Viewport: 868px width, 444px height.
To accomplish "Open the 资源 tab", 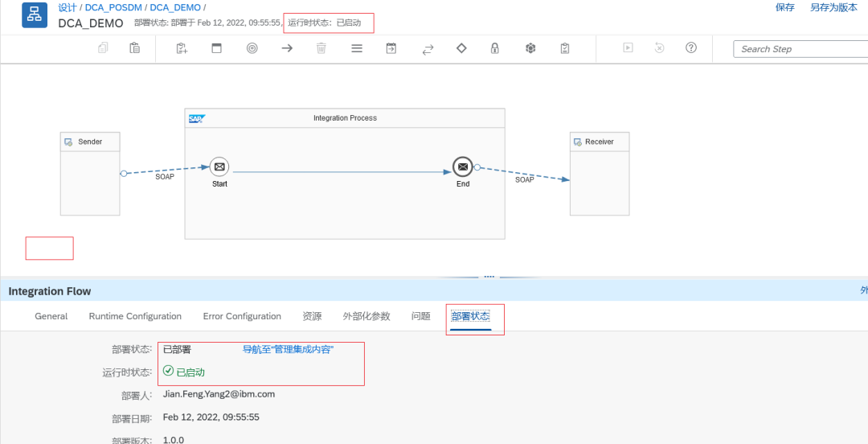I will [x=312, y=316].
